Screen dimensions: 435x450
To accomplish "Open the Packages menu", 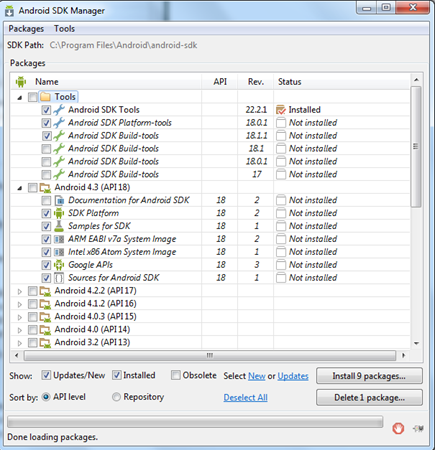I will click(26, 29).
